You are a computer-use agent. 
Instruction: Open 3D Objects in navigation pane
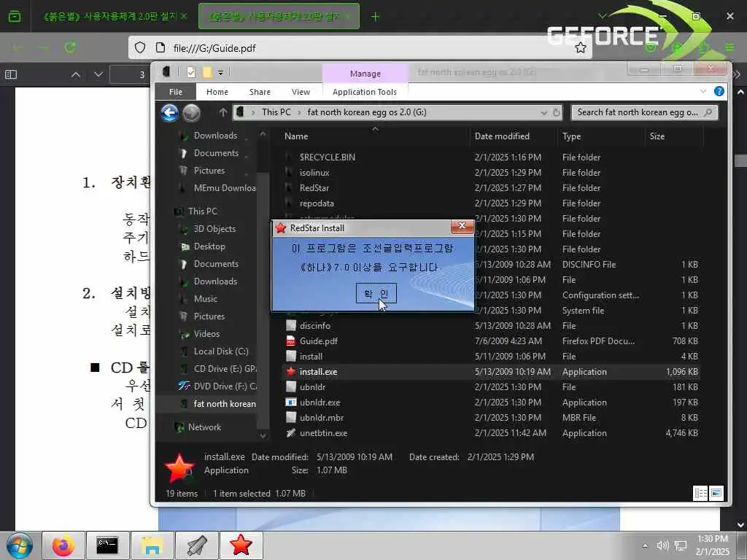(214, 229)
